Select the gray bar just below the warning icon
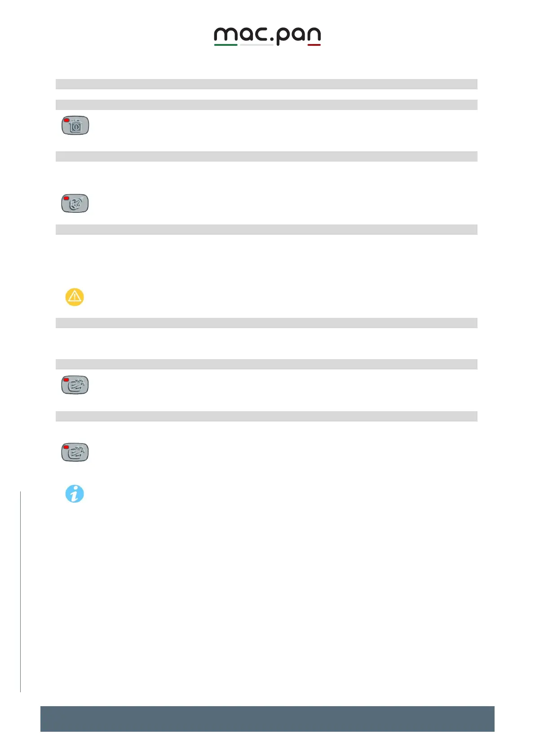Viewport: 535px width, 756px height. (x=266, y=323)
